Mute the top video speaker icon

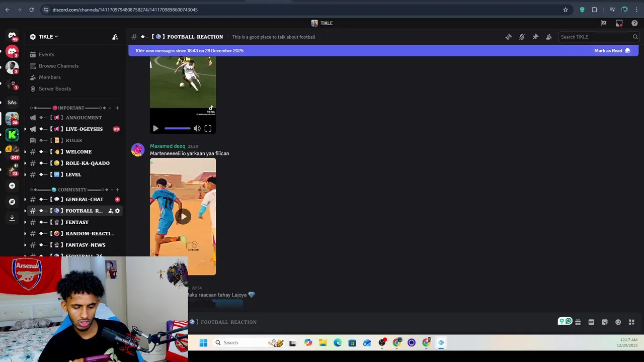point(197,129)
